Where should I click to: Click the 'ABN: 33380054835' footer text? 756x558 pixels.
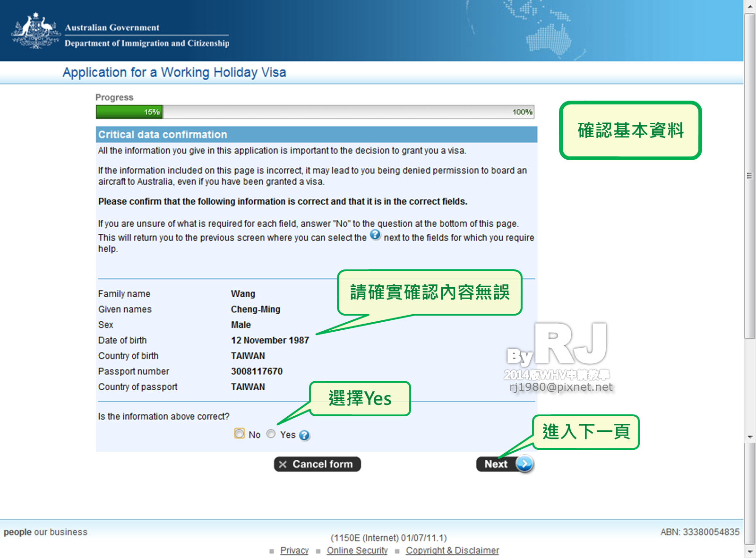[700, 532]
